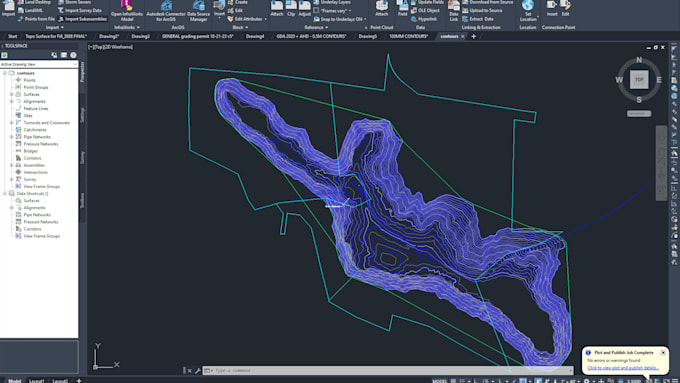Launch Autodesk Connector for ArcGIS
The width and height of the screenshot is (680, 383).
click(166, 11)
